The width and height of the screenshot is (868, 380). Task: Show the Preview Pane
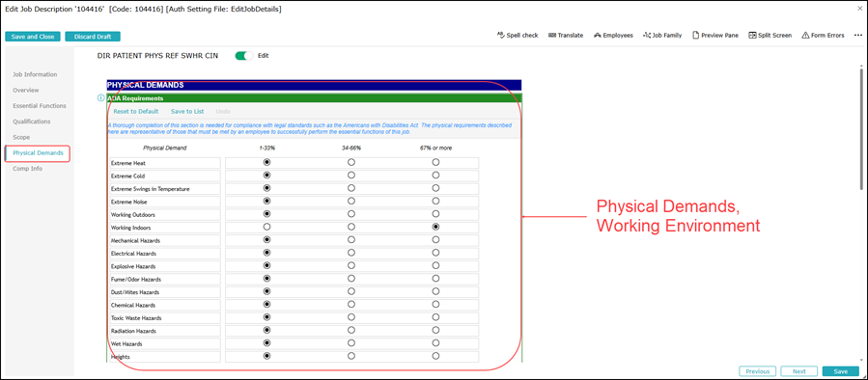tap(714, 35)
